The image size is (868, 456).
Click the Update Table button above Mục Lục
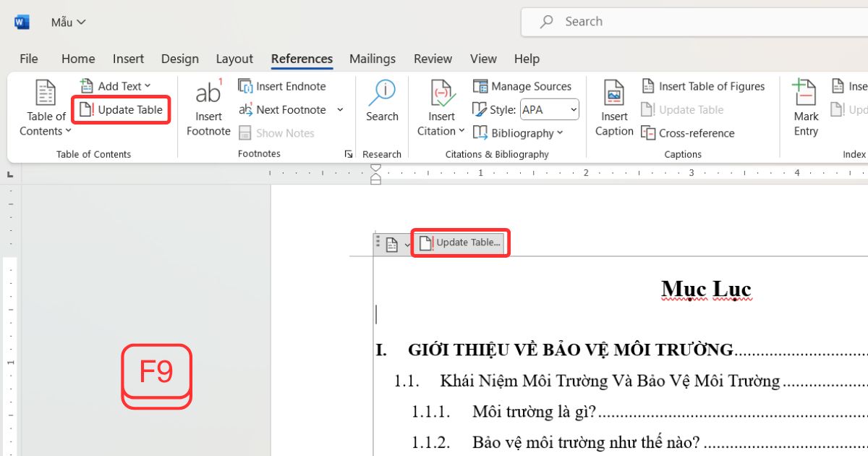(460, 242)
